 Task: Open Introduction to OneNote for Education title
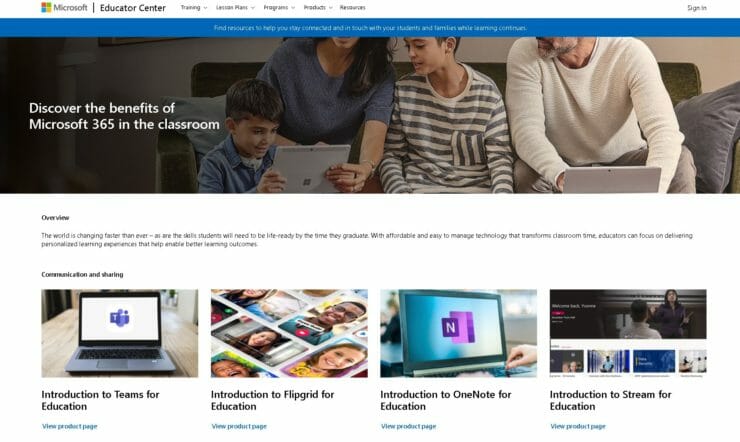(446, 400)
